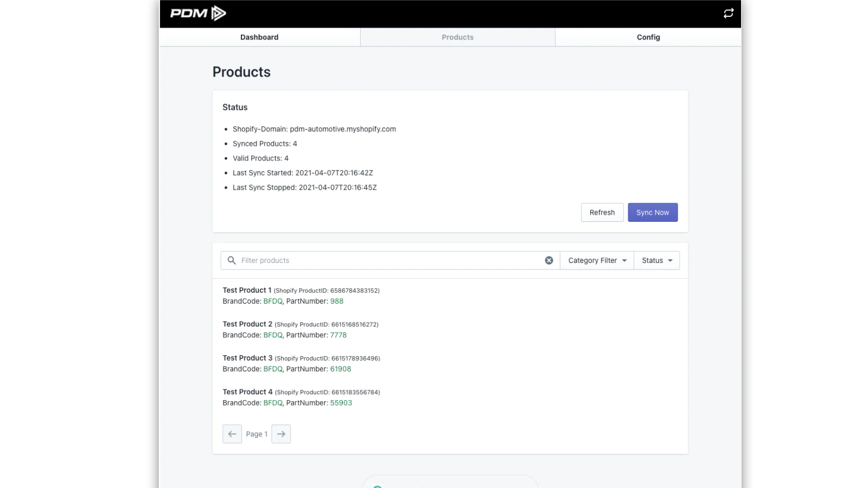Expand the Status filter dropdown
Viewport: 868px width, 488px height.
pos(656,260)
